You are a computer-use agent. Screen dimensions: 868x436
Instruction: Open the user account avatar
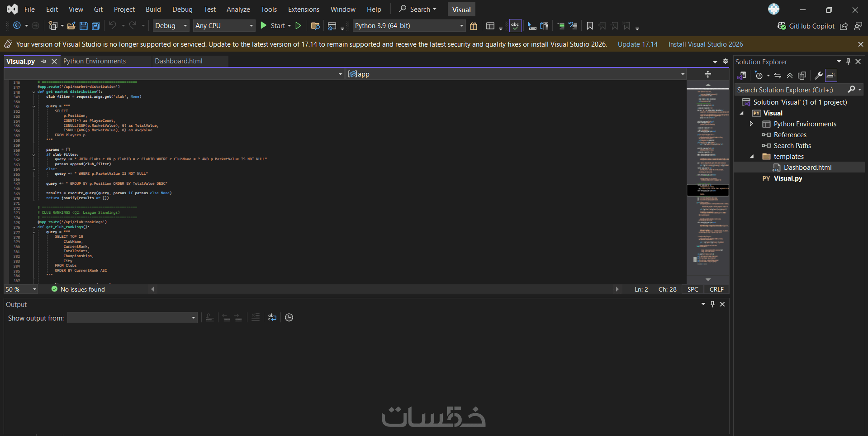[774, 9]
